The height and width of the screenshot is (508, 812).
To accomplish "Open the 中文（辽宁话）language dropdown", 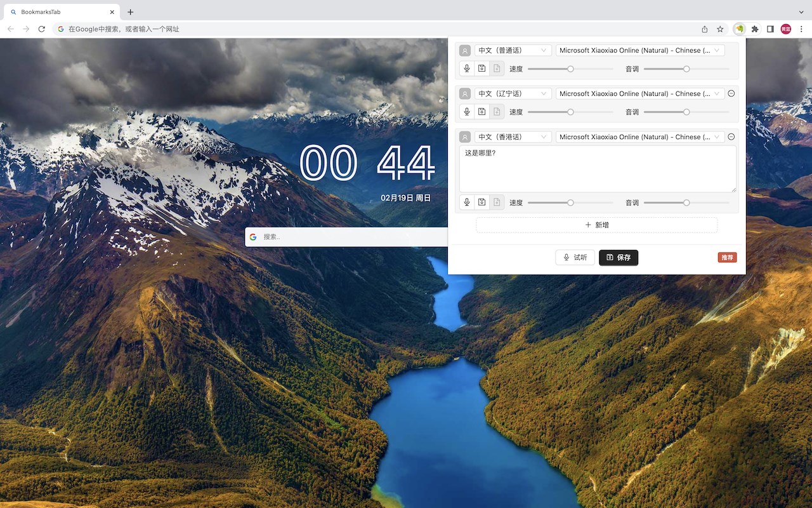I will tap(513, 93).
